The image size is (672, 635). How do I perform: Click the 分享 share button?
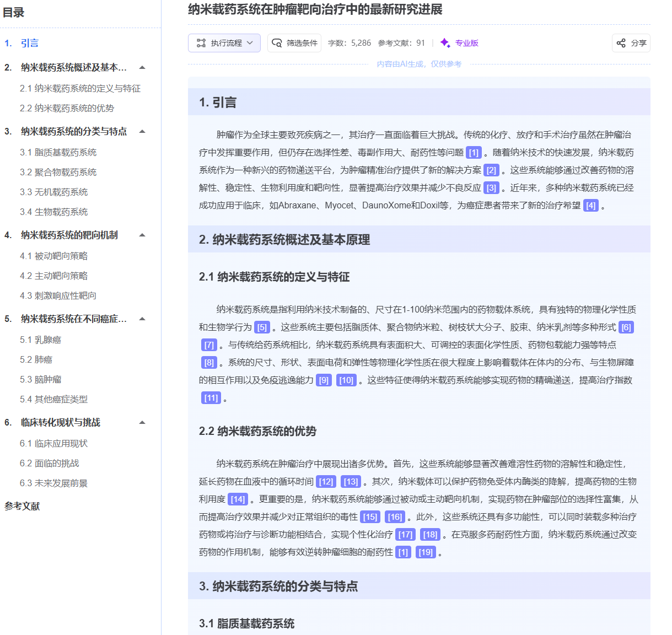point(631,43)
